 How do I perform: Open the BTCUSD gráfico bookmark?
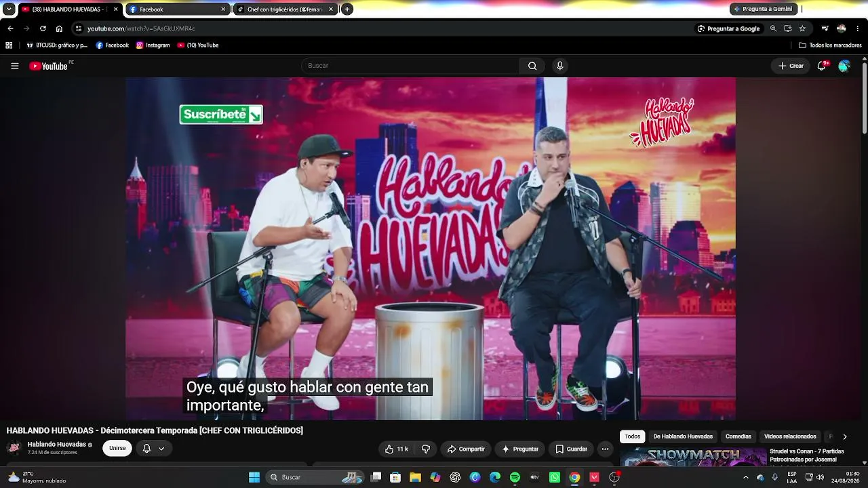point(57,45)
